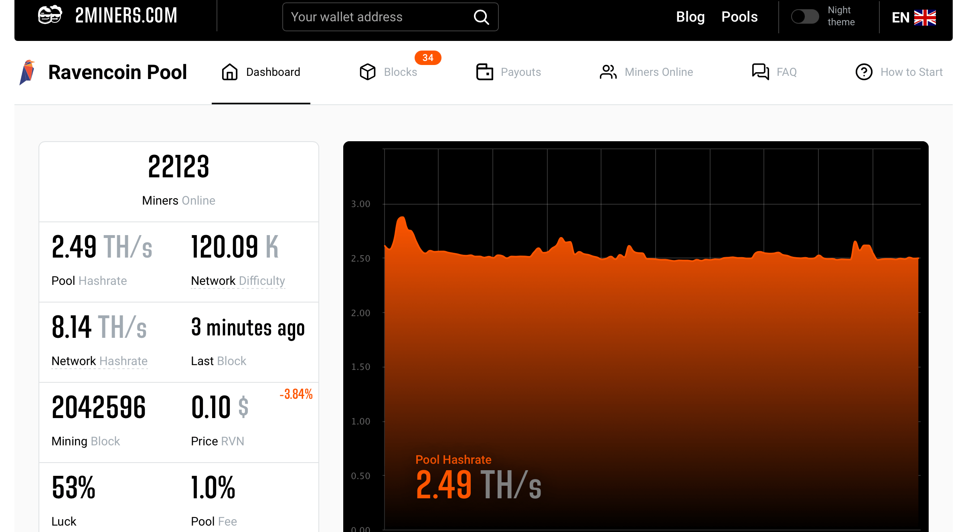Viewport: 980px width, 532px height.
Task: Select the Miners Online tab
Action: [x=646, y=71]
